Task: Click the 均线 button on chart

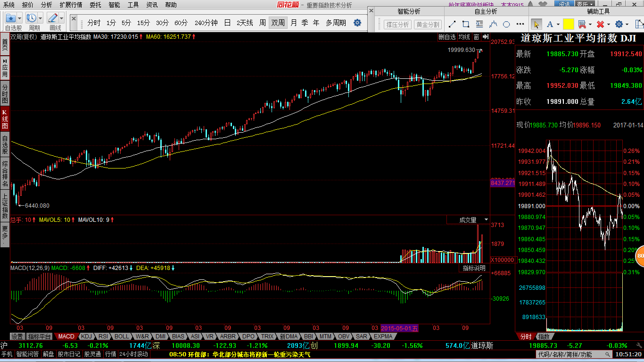Action: pos(465,37)
